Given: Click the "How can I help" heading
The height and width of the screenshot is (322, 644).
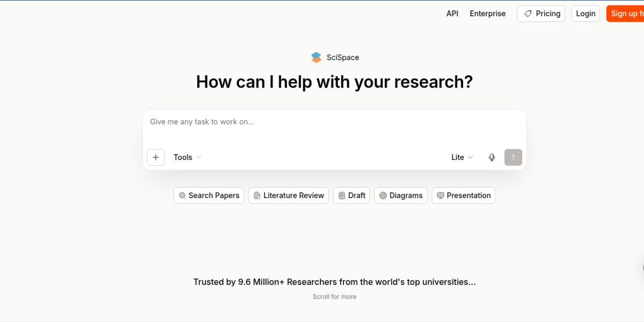Looking at the screenshot, I should [334, 82].
